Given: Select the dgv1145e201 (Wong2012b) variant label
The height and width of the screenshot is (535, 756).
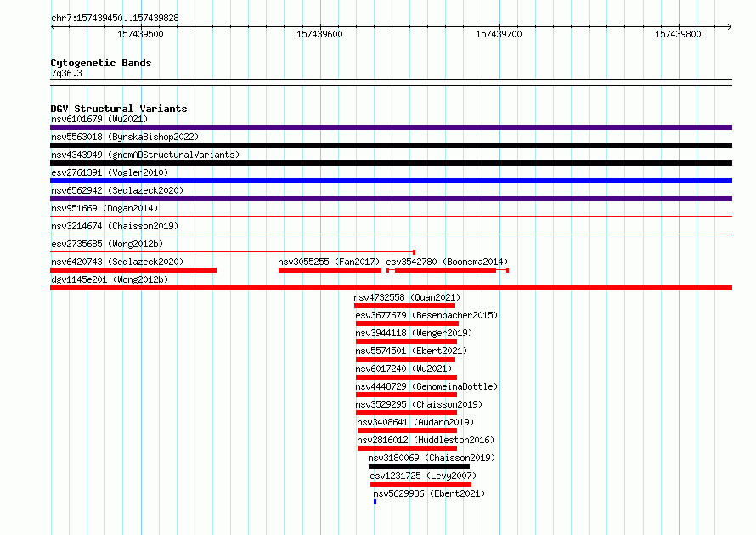Looking at the screenshot, I should click(110, 279).
